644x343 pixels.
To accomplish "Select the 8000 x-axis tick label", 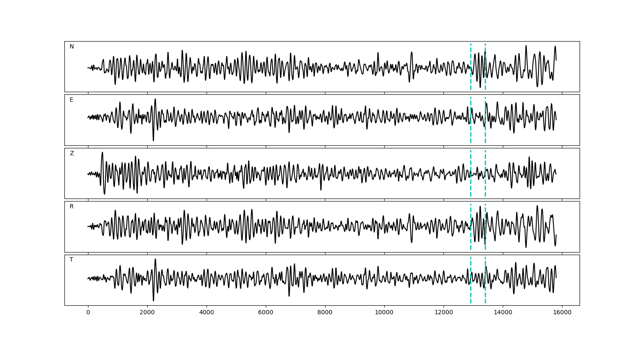I will [325, 313].
